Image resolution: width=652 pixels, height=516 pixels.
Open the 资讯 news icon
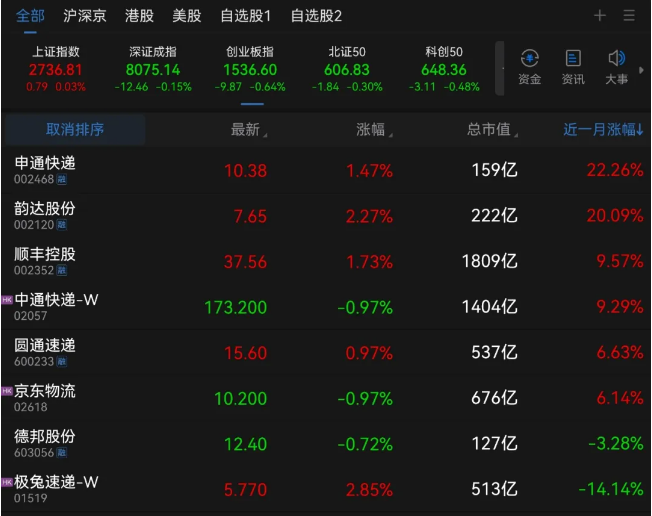tap(573, 67)
